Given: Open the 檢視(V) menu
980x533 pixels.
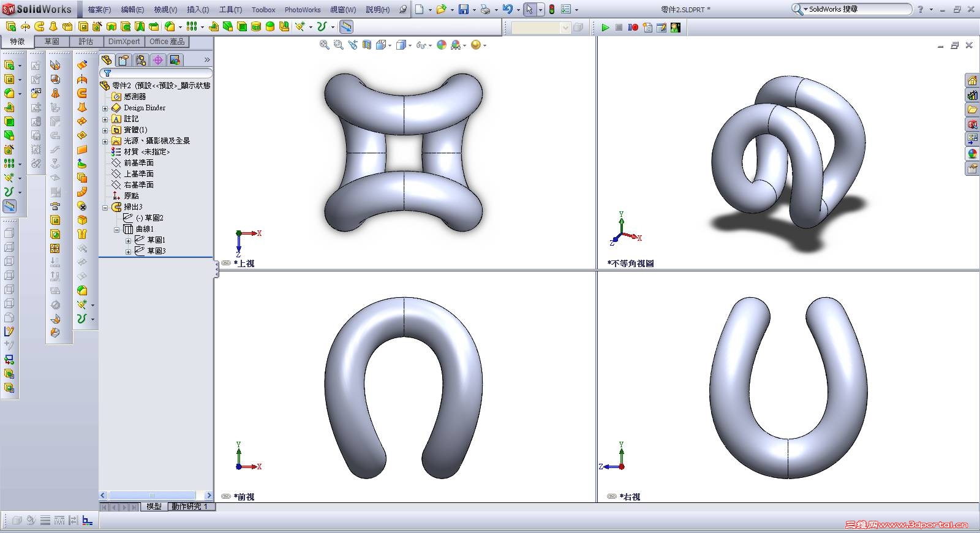Looking at the screenshot, I should click(165, 10).
